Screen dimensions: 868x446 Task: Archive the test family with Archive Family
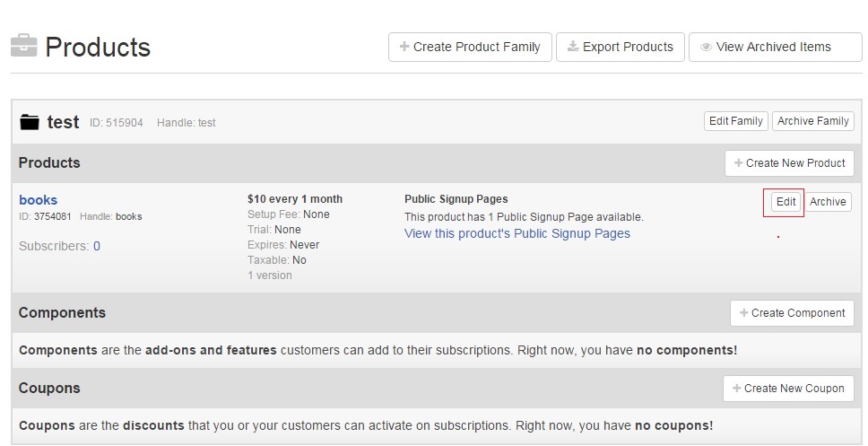tap(813, 121)
